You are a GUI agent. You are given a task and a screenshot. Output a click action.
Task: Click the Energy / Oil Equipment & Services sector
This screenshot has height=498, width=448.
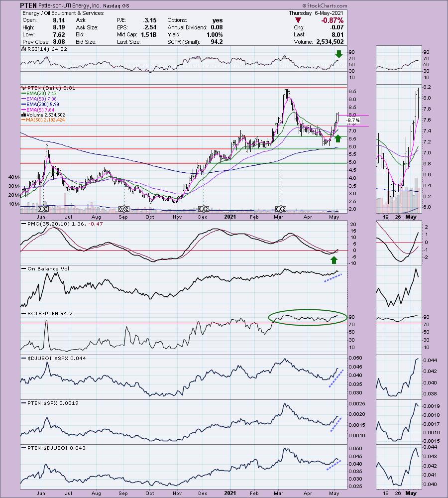pos(63,13)
